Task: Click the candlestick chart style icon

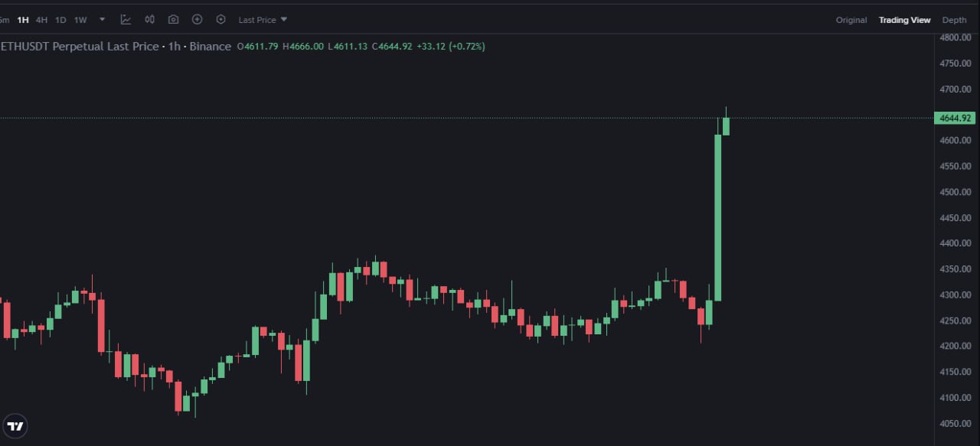Action: (x=150, y=20)
